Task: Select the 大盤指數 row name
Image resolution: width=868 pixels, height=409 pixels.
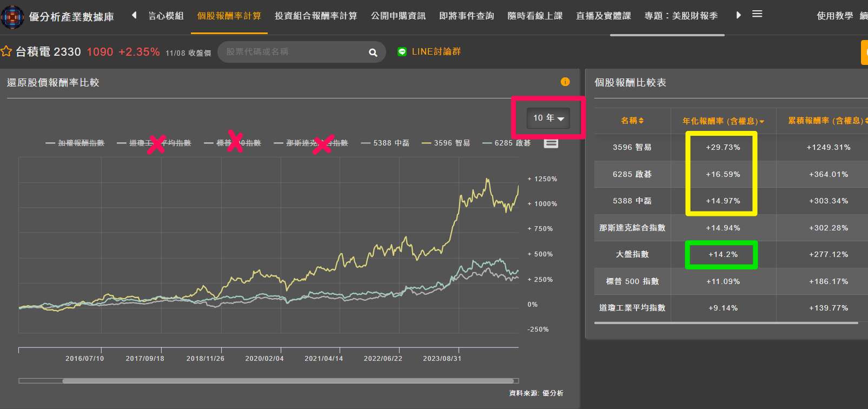Action: coord(632,254)
